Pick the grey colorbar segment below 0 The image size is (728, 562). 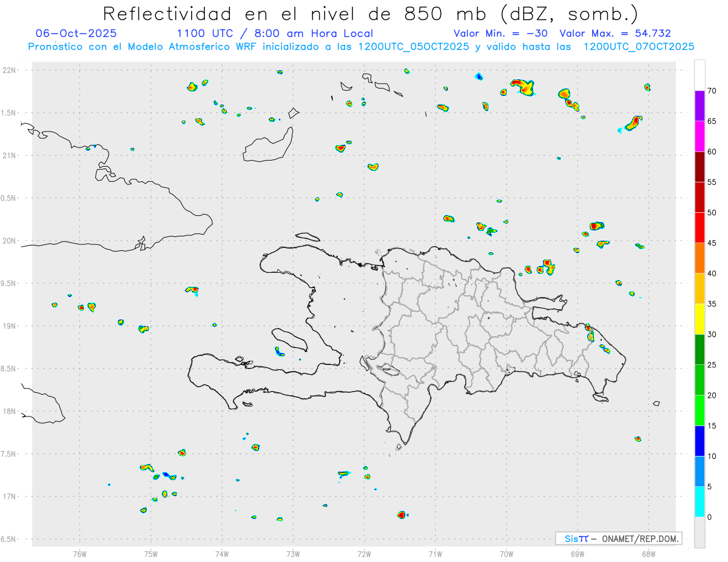pos(699,532)
